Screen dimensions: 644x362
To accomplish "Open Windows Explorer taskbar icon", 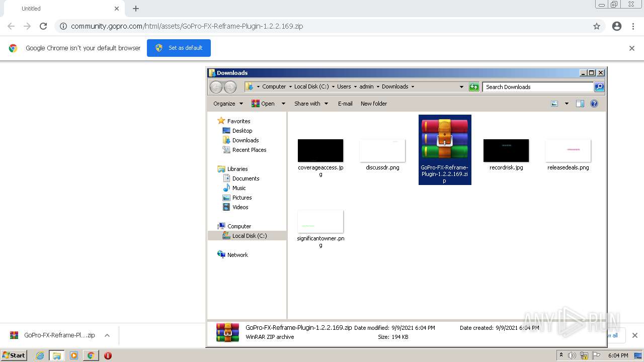I will 57,355.
